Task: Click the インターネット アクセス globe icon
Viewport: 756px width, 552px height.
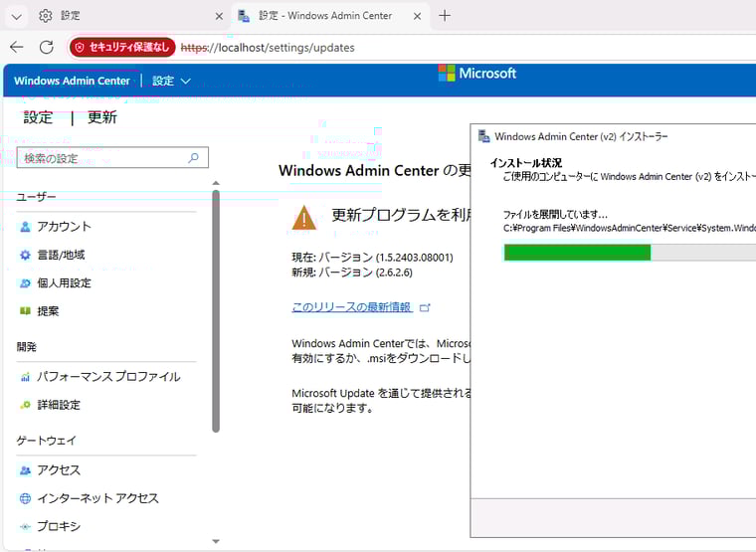Action: pyautogui.click(x=25, y=498)
